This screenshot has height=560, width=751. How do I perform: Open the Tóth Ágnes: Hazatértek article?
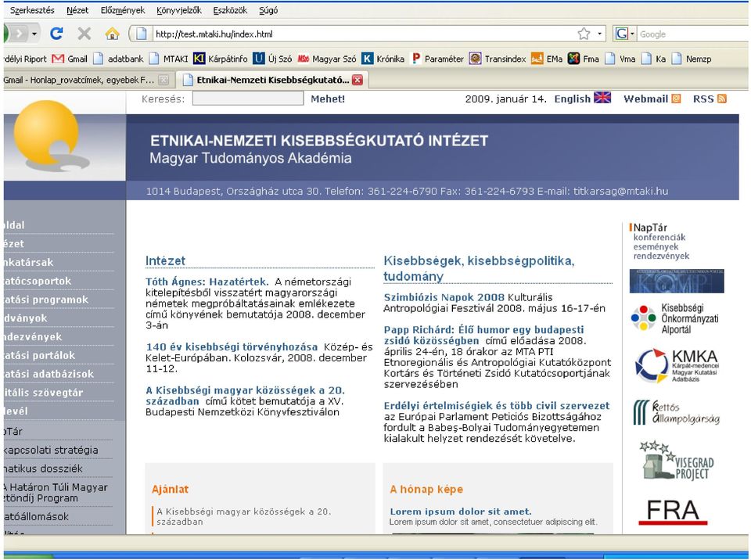click(207, 282)
